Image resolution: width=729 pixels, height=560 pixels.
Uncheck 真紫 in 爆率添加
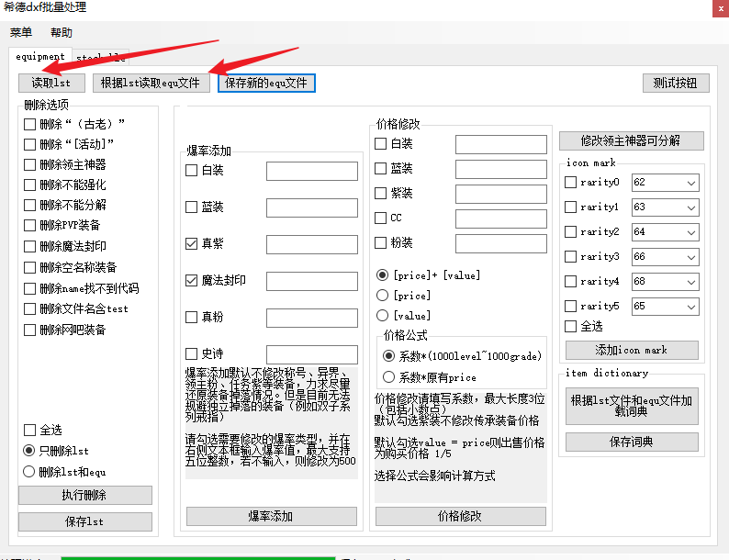192,244
